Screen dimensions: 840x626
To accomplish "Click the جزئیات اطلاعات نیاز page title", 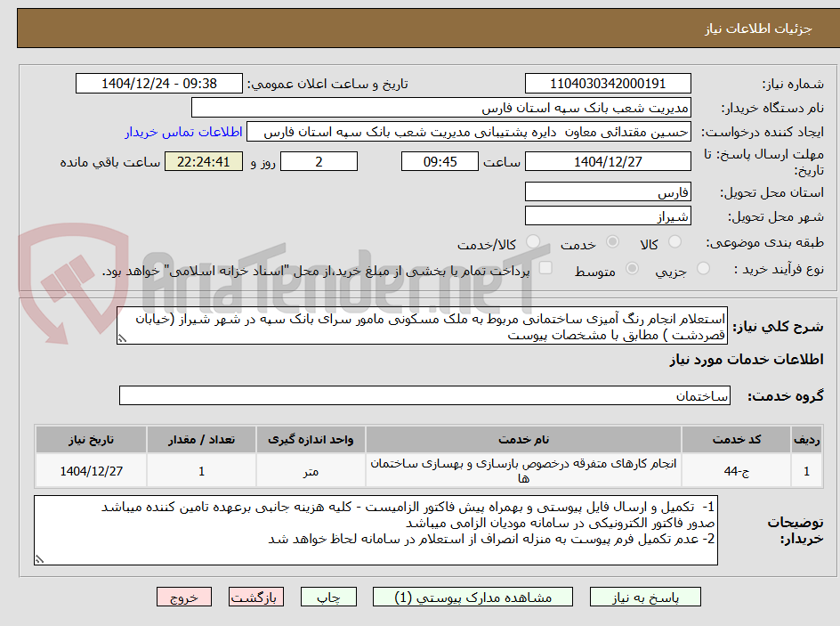I will (758, 28).
